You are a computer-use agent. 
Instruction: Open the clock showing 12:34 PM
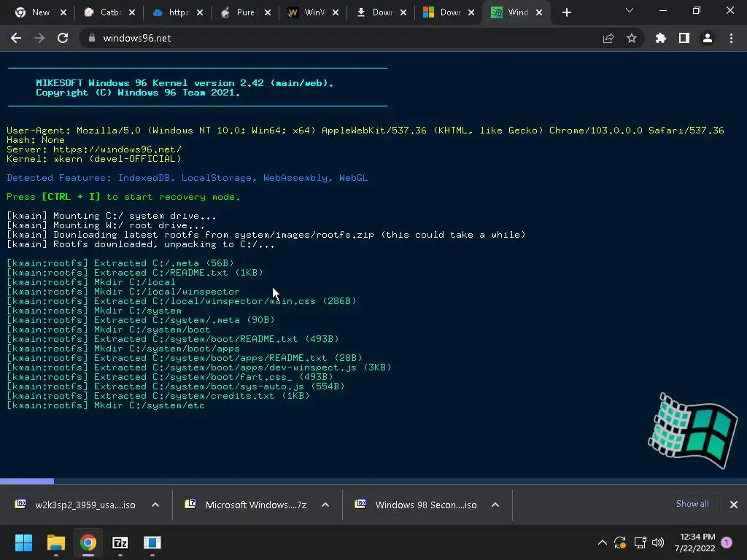[694, 542]
